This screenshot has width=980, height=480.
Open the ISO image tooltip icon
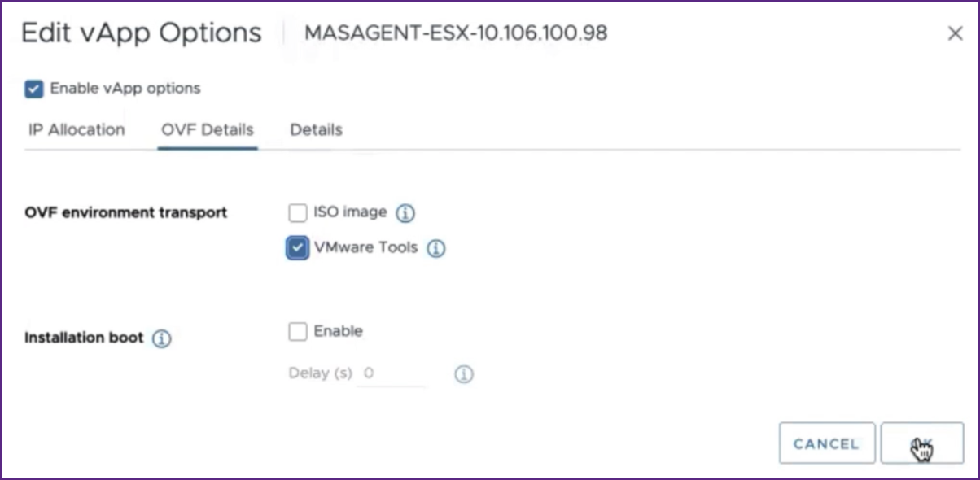click(407, 212)
